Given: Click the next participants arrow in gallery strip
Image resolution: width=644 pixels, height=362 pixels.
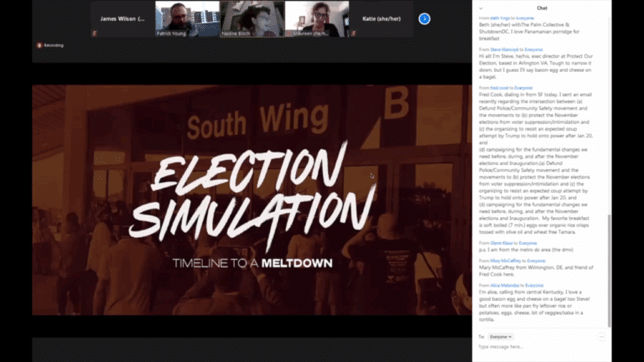Looking at the screenshot, I should [x=428, y=18].
